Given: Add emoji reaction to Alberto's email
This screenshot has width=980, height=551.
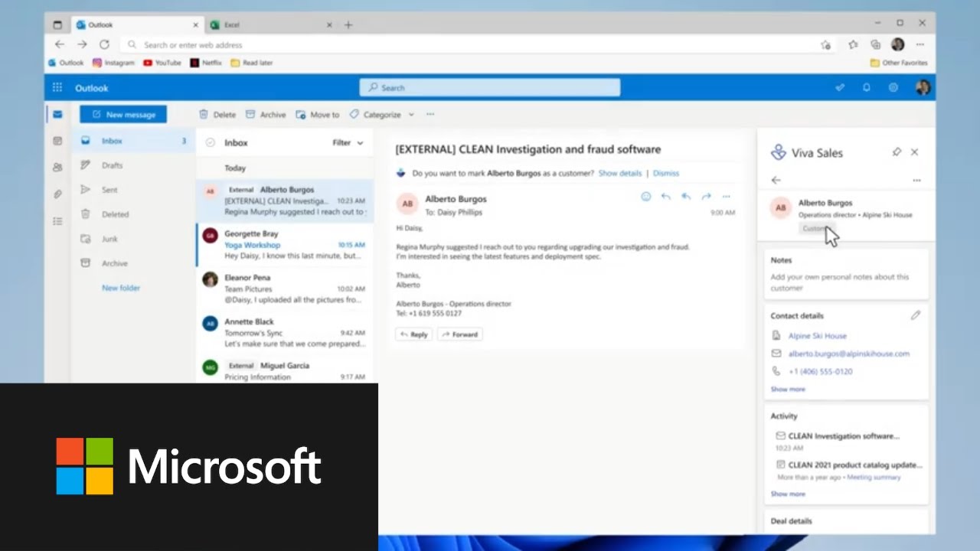Looking at the screenshot, I should tap(645, 197).
